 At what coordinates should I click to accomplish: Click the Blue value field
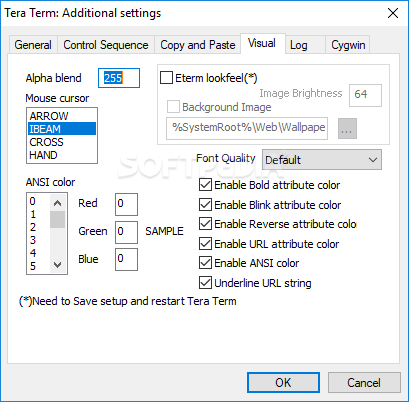click(126, 259)
